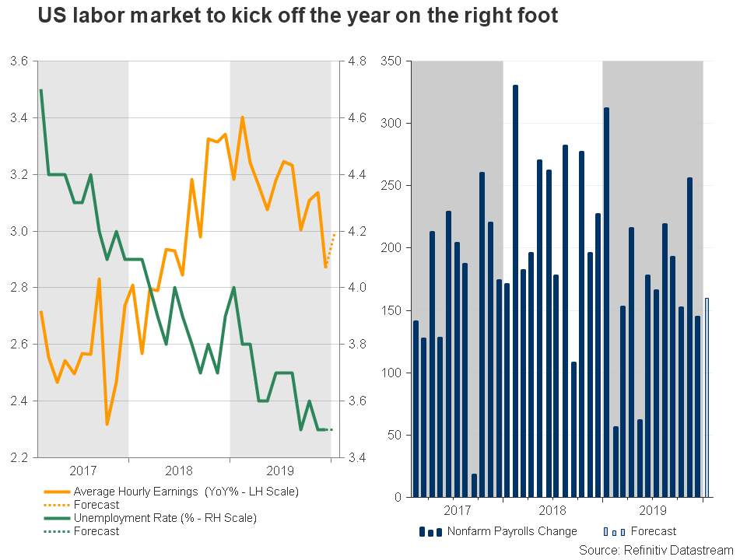Click the shortest payrolls bar in 2017
The image size is (747, 560).
474,485
